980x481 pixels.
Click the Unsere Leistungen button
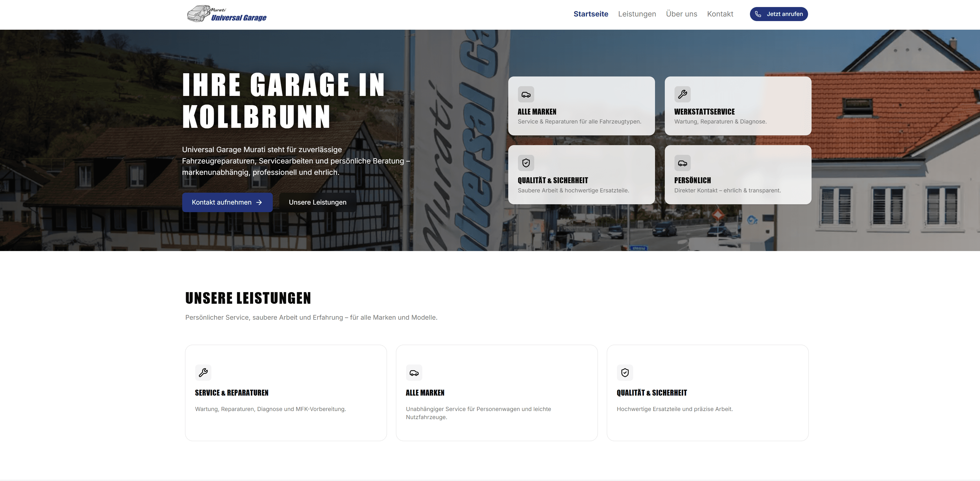pyautogui.click(x=317, y=202)
